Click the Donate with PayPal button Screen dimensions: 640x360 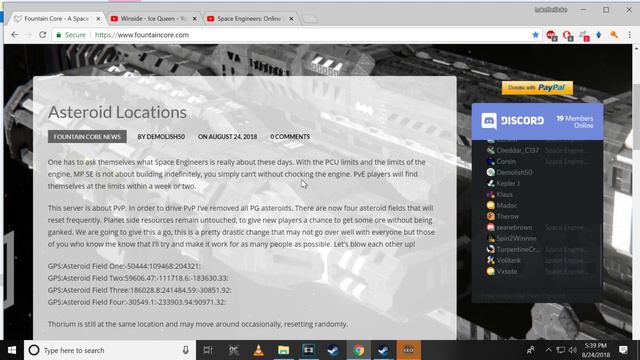tap(537, 88)
